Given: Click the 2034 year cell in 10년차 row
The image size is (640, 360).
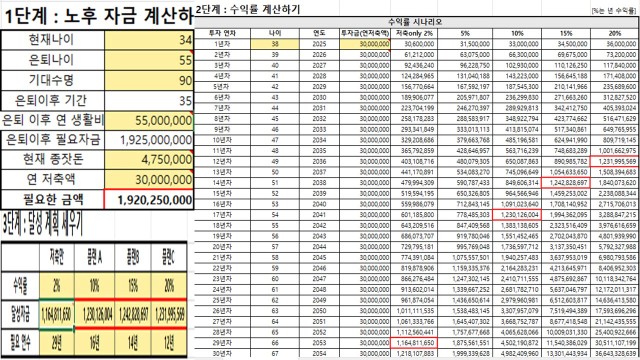Looking at the screenshot, I should coord(319,140).
